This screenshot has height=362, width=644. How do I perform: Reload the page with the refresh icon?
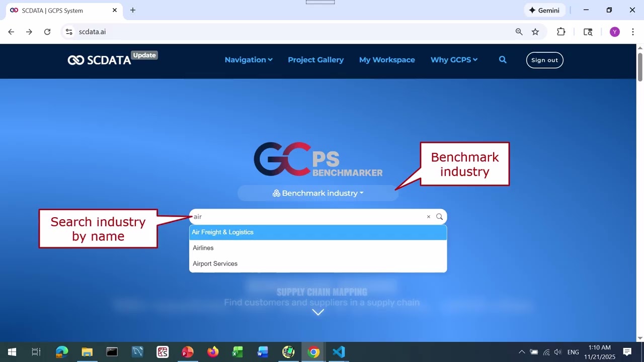pyautogui.click(x=47, y=32)
